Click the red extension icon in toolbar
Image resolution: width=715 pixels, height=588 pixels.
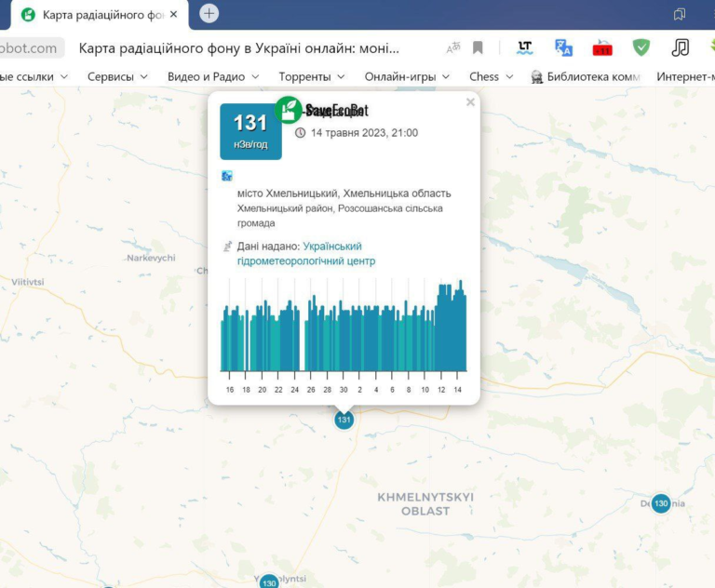click(x=602, y=48)
